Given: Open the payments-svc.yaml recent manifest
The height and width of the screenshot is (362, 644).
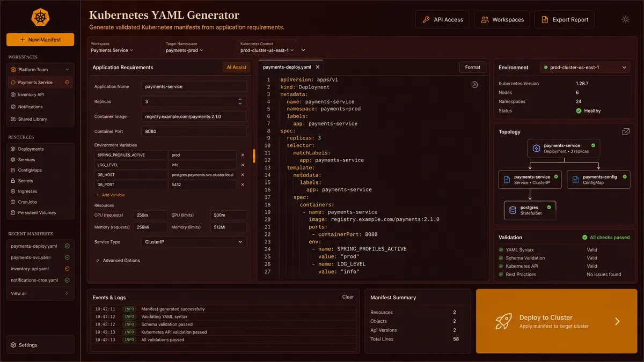Looking at the screenshot, I should pos(40,257).
